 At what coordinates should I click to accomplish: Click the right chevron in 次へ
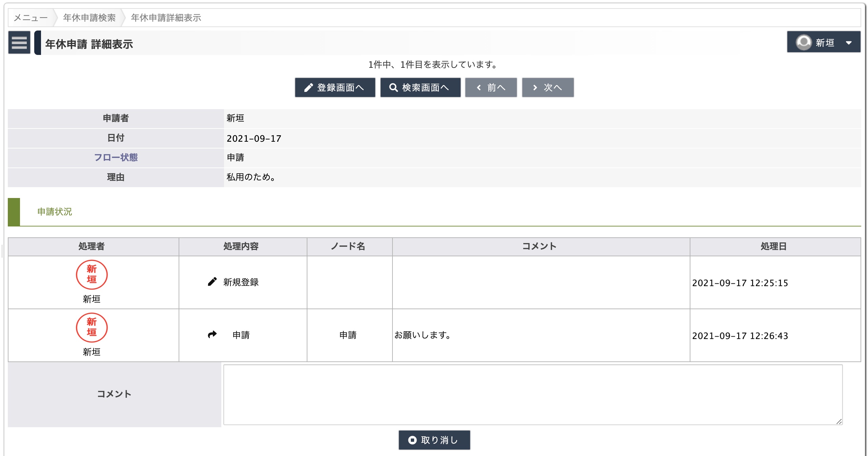tap(535, 87)
